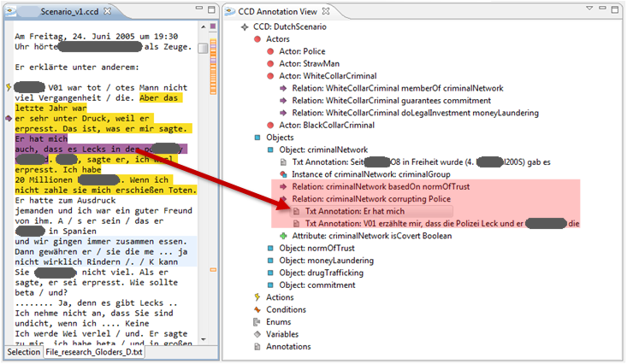Click the Conditions category icon
The height and width of the screenshot is (364, 627).
[257, 309]
